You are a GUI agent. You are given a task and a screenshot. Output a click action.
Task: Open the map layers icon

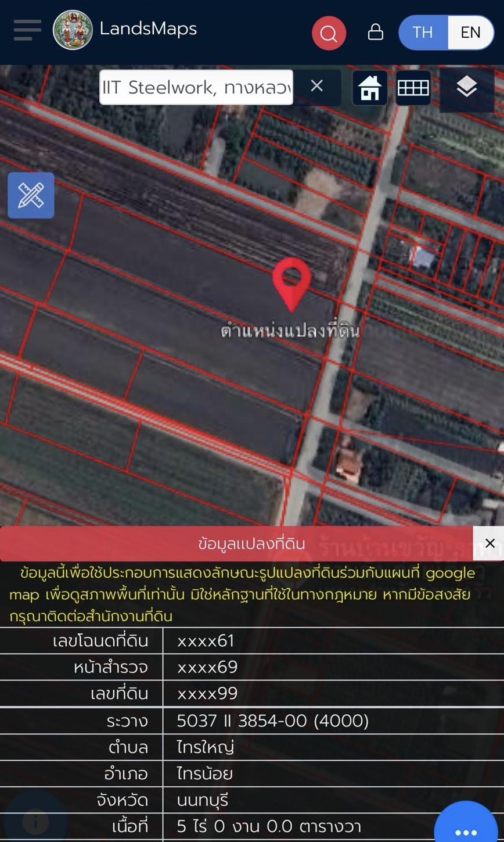(467, 88)
